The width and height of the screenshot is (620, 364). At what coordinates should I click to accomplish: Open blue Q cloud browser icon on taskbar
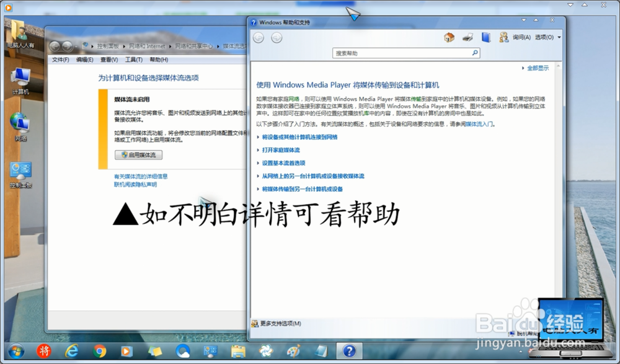(183, 351)
